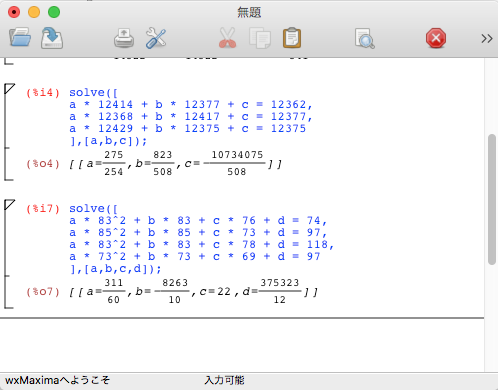Collapse the %i7 cell with its triangle
Viewport: 498px width, 390px height.
9,205
